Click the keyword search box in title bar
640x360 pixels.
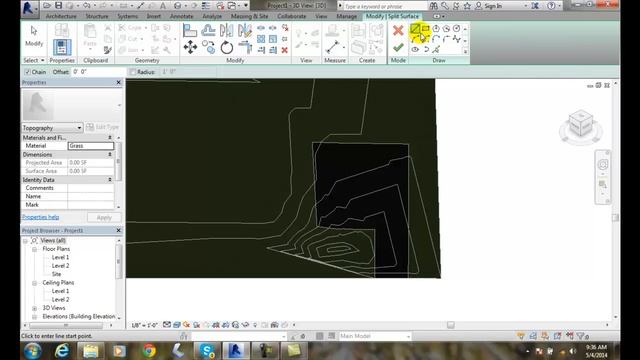[x=384, y=6]
